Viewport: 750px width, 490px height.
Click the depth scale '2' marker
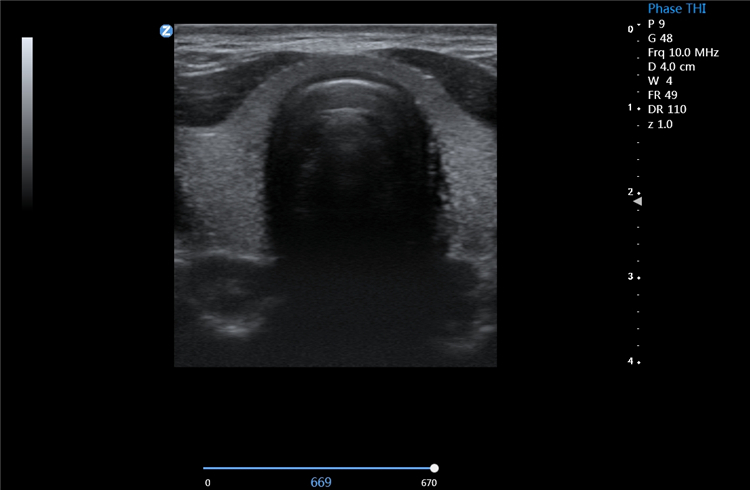630,192
